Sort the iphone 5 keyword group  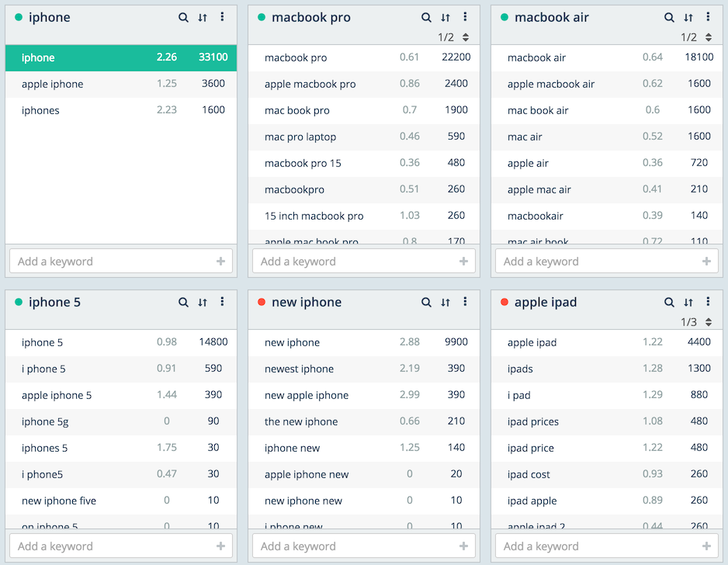point(203,302)
